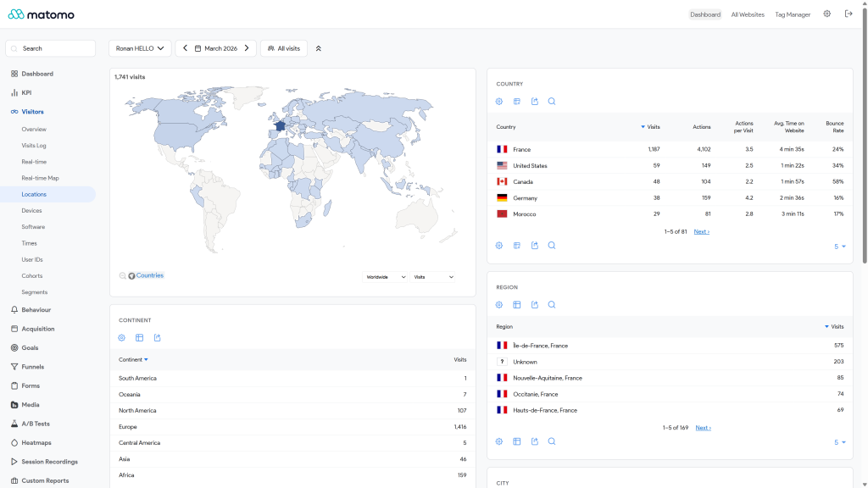Open the Ronan HELLO website selector
This screenshot has height=488, width=868.
click(140, 48)
